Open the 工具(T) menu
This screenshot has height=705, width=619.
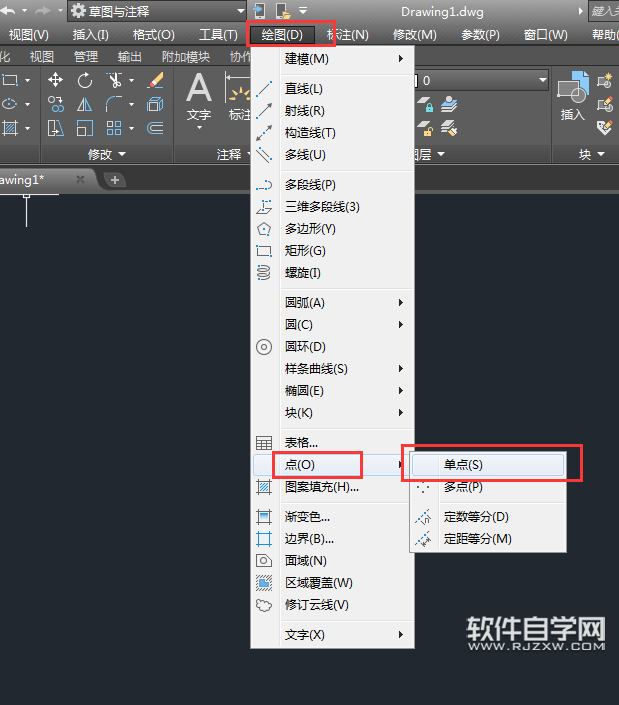(218, 35)
